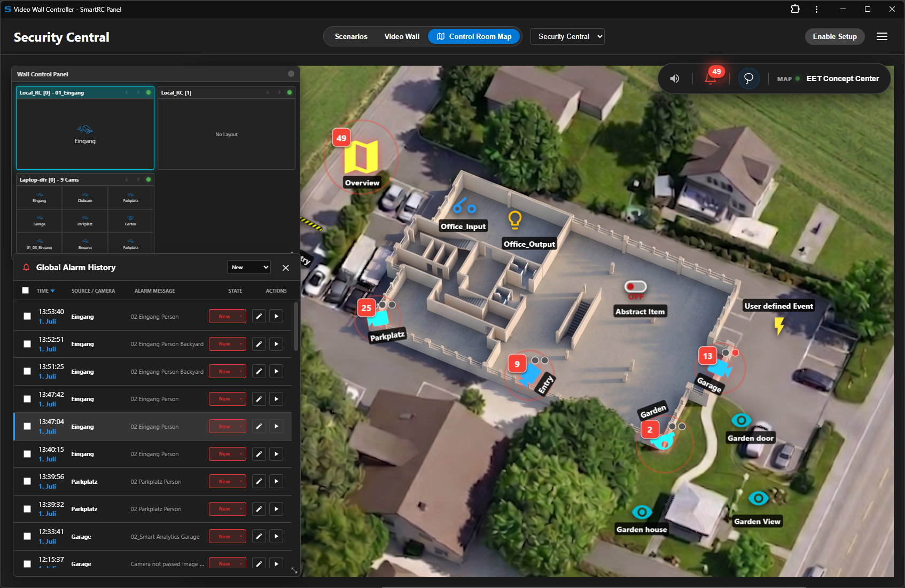Check the 13:40:15 alarm row checkbox
Screen dimensions: 905x588
point(27,454)
